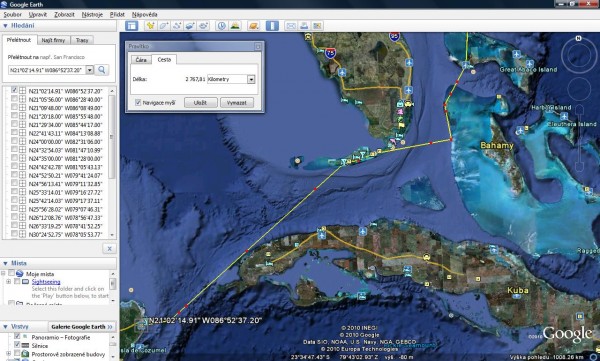The image size is (600, 361).
Task: Switch to the Najít firmy tab
Action: 54,40
